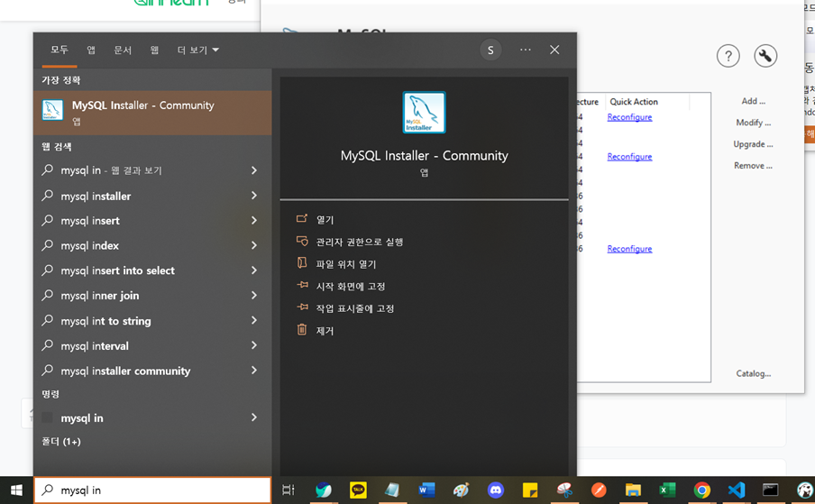Open Google Chrome from the taskbar

pos(701,490)
